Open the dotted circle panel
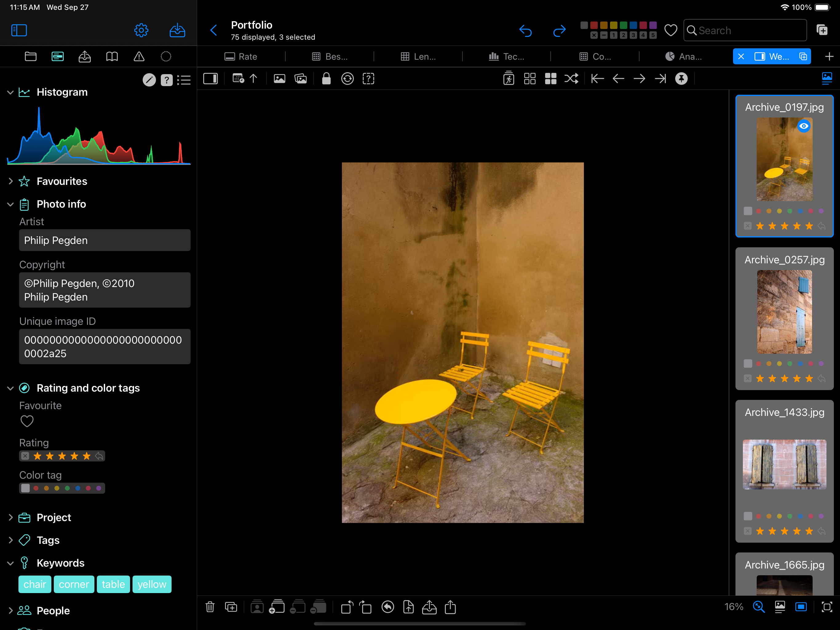This screenshot has width=840, height=630. pos(166,57)
